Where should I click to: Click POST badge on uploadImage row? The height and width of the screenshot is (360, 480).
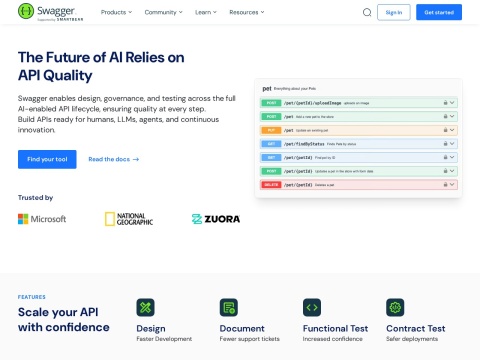tap(271, 103)
